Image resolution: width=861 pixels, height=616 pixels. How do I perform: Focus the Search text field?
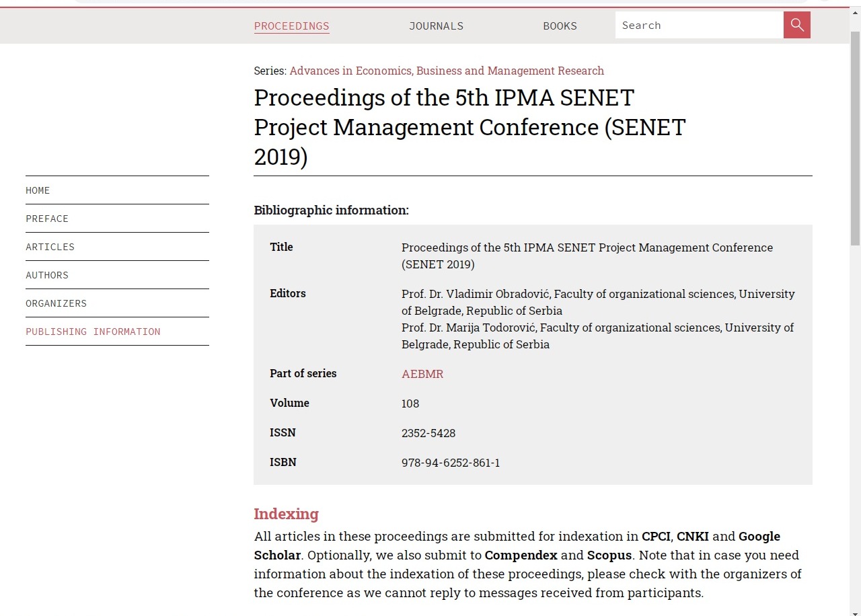pyautogui.click(x=698, y=26)
